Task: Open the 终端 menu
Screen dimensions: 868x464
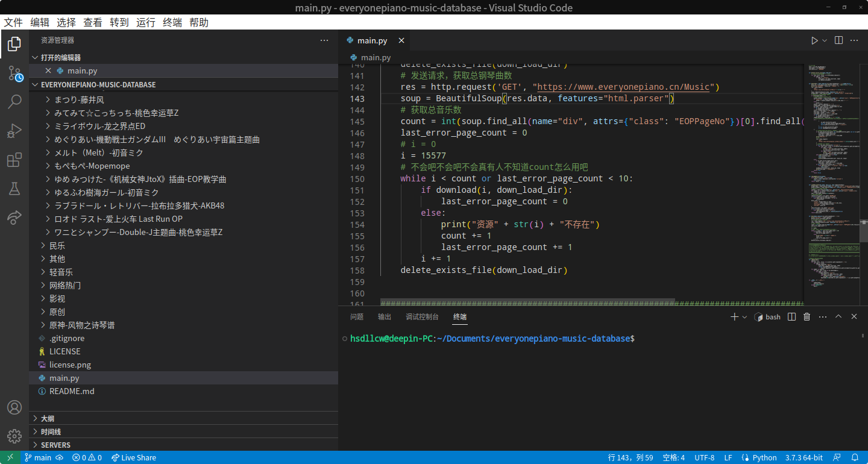Action: click(172, 22)
